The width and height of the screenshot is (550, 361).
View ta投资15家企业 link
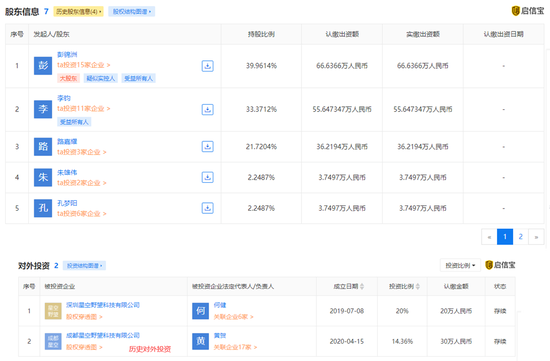pyautogui.click(x=83, y=65)
